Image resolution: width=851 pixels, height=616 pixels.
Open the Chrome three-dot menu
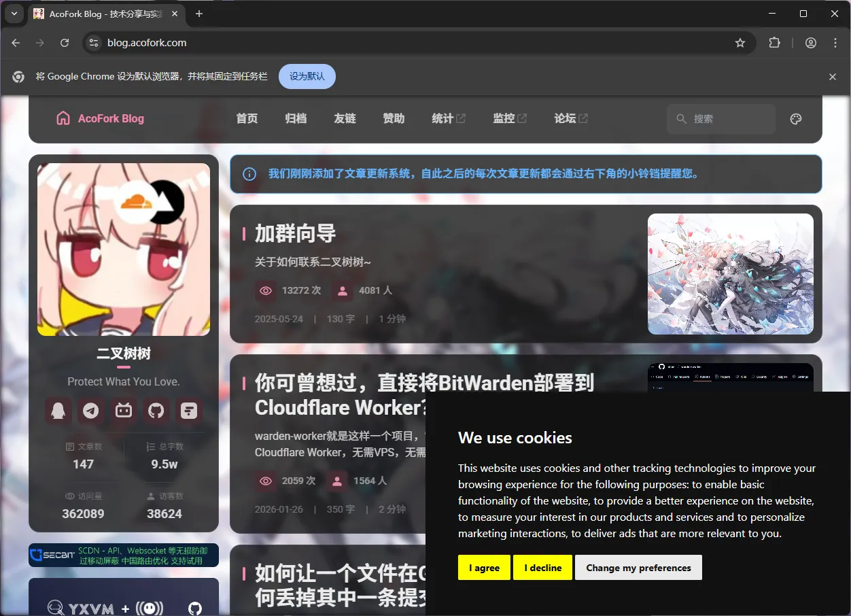[835, 43]
